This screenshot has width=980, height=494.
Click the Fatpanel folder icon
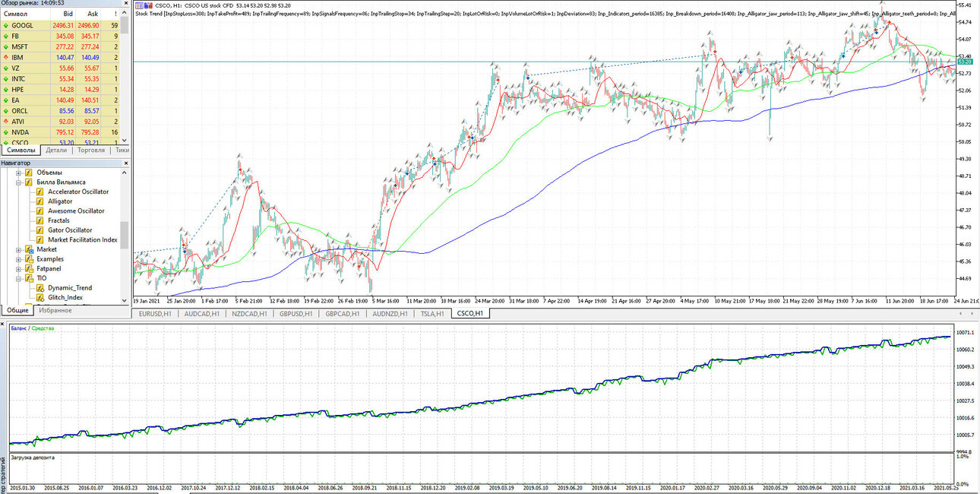[x=29, y=268]
